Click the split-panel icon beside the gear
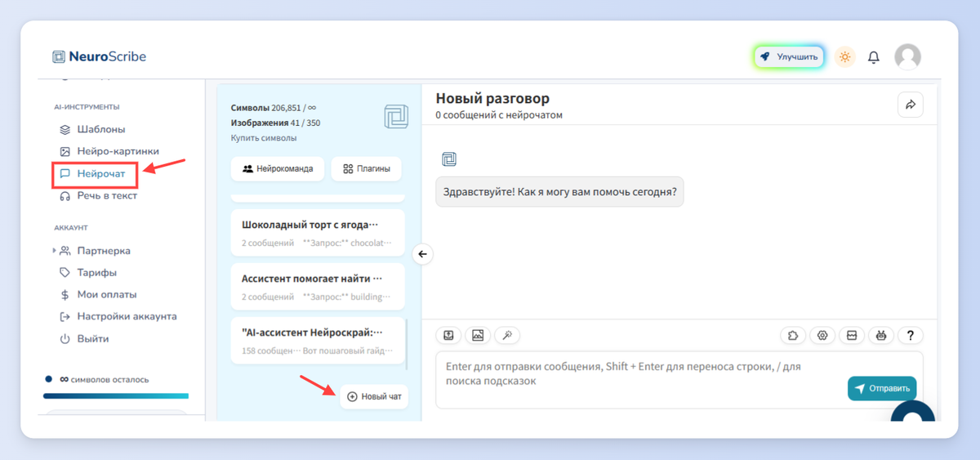Screen dimensions: 980x460 [x=852, y=335]
